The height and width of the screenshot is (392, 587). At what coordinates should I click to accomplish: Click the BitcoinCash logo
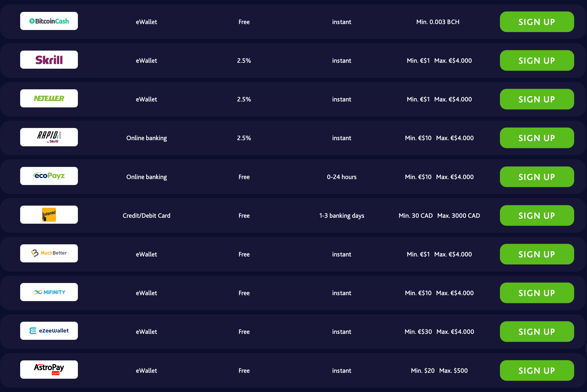point(49,21)
